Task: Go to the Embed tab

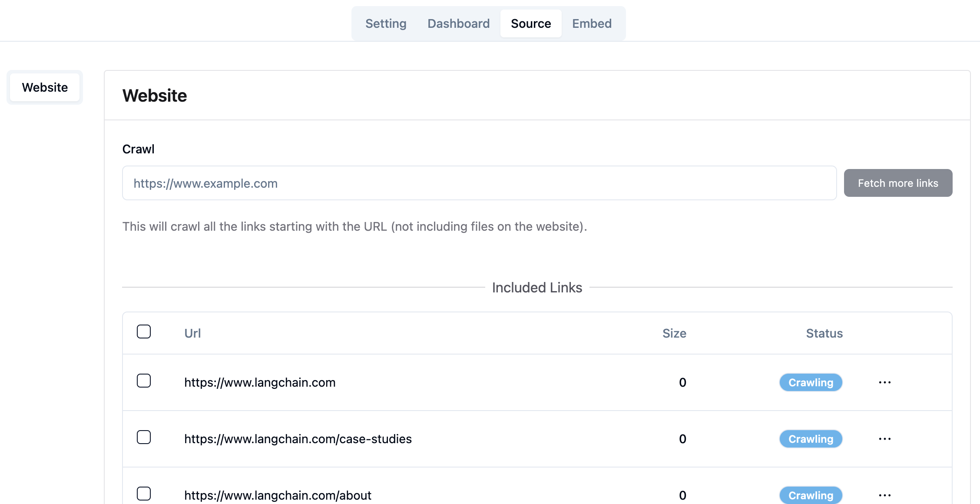Action: tap(592, 23)
